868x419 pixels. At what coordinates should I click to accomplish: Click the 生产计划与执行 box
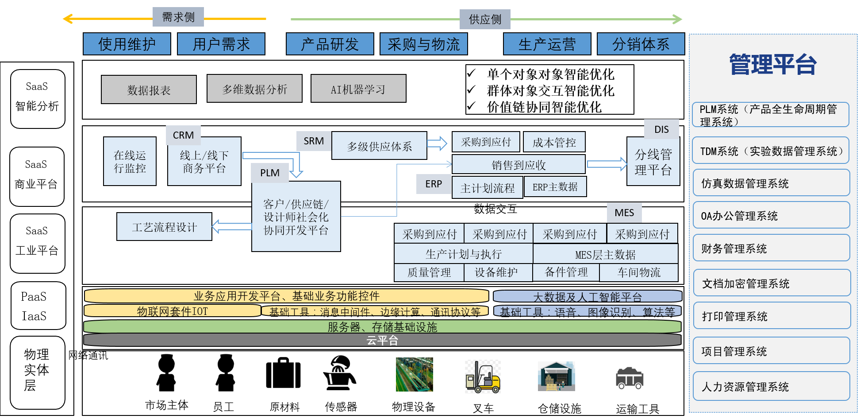pos(463,254)
